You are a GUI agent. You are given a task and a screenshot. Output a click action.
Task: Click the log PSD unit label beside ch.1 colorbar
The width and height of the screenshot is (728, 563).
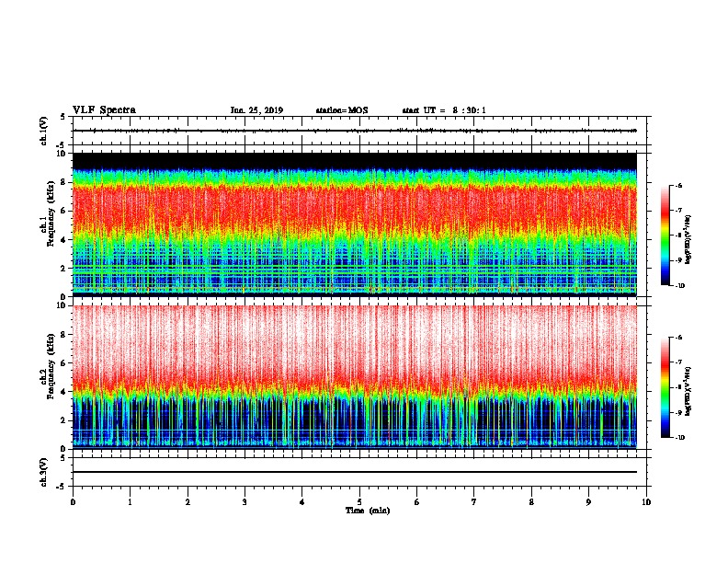pos(688,239)
